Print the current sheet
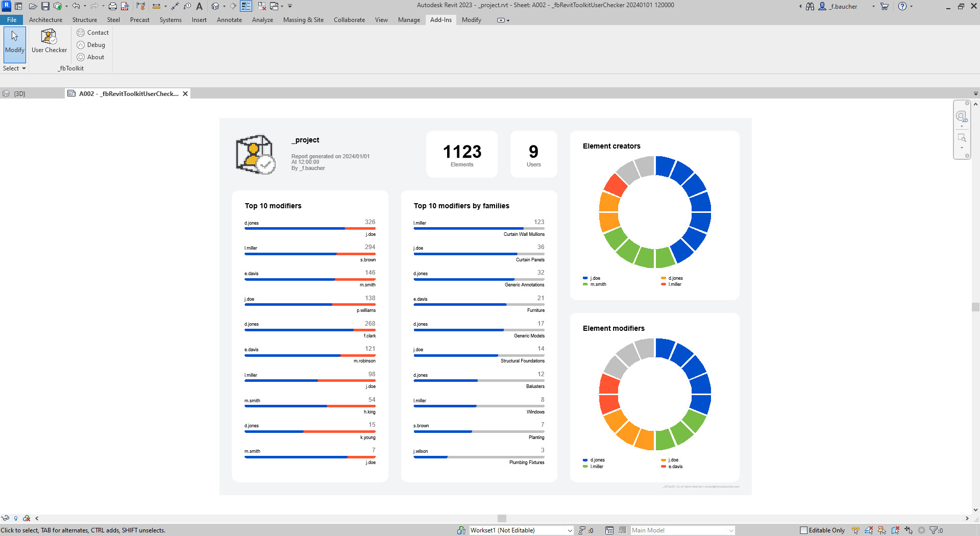This screenshot has width=980, height=536. click(x=112, y=6)
